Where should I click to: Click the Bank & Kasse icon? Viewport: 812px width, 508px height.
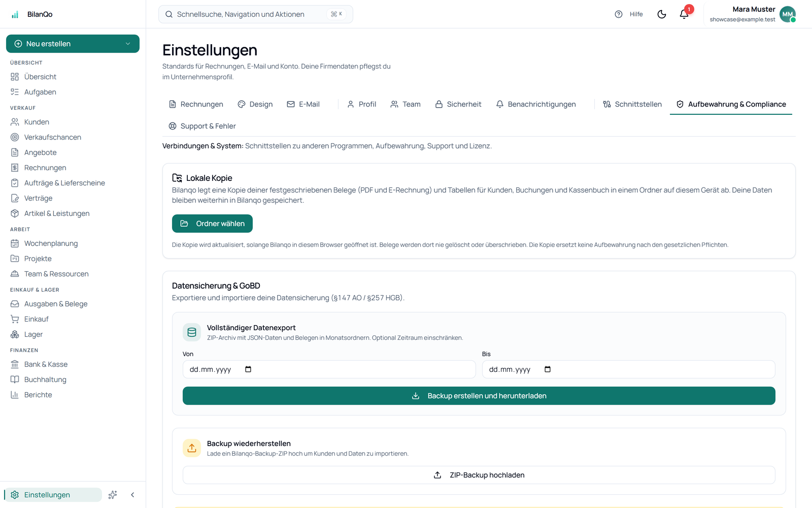(x=15, y=364)
